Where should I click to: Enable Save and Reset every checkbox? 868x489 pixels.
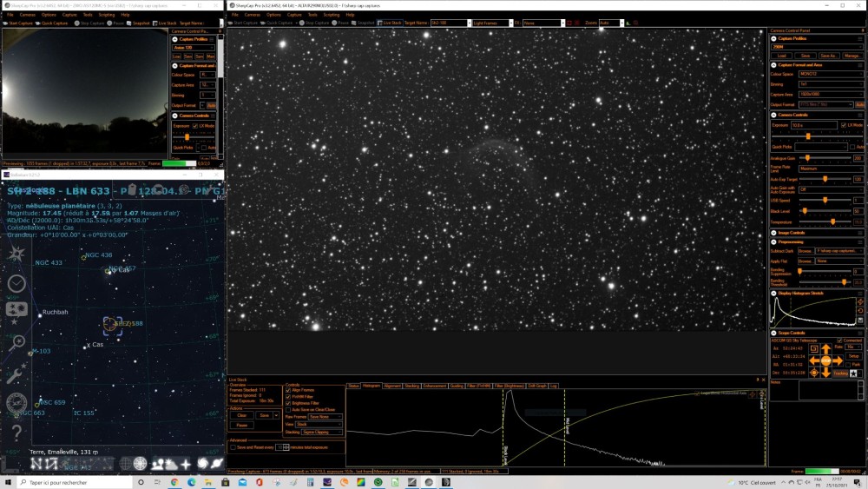coord(233,447)
